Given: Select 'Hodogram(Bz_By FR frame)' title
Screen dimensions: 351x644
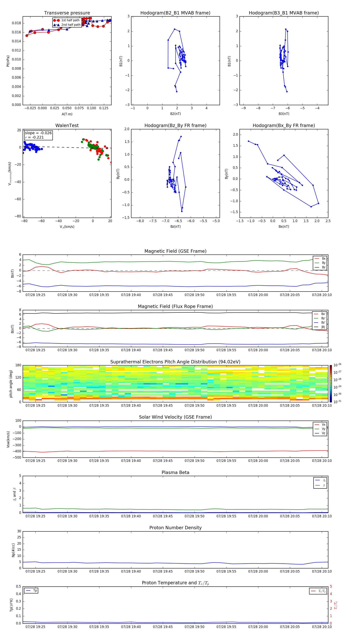Looking at the screenshot, I should click(175, 125).
